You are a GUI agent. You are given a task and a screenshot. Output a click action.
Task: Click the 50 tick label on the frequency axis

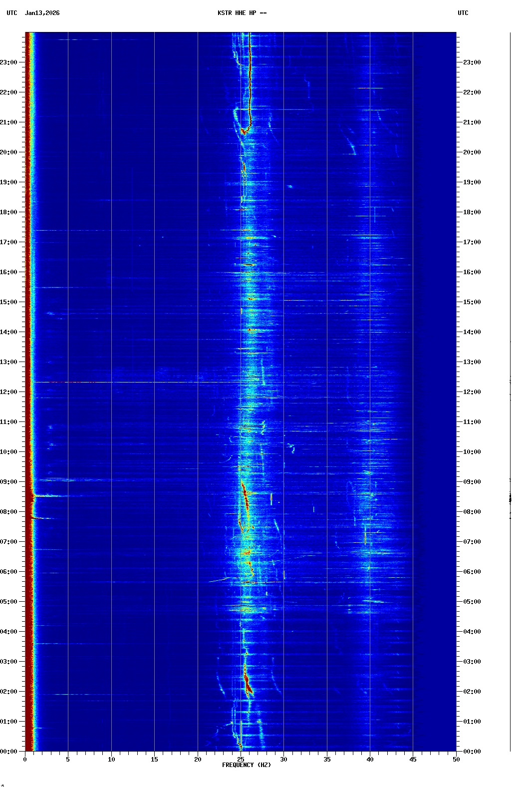click(x=456, y=760)
